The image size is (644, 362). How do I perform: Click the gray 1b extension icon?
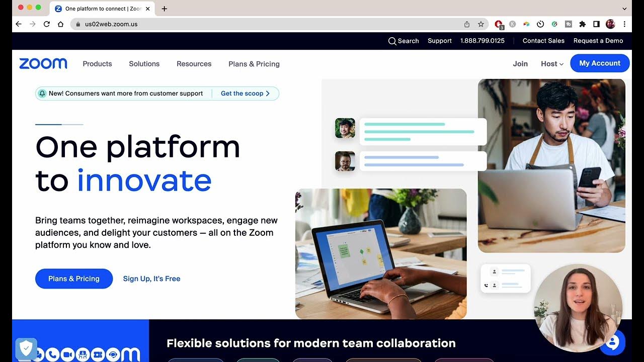569,24
